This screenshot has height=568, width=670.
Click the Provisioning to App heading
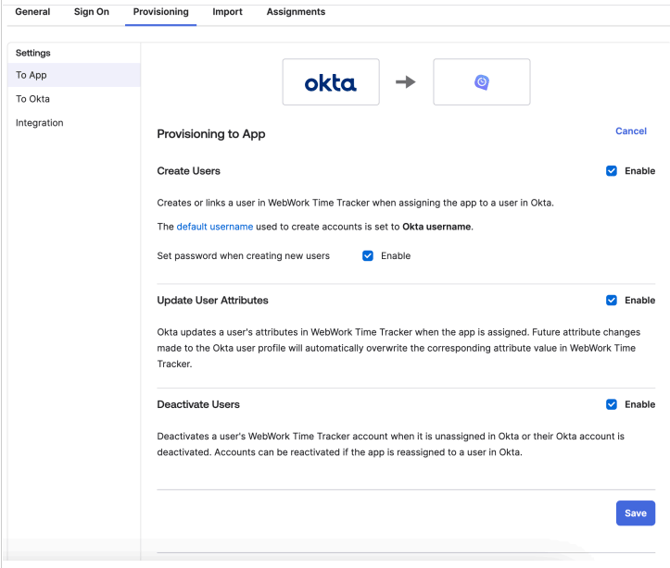click(x=211, y=134)
